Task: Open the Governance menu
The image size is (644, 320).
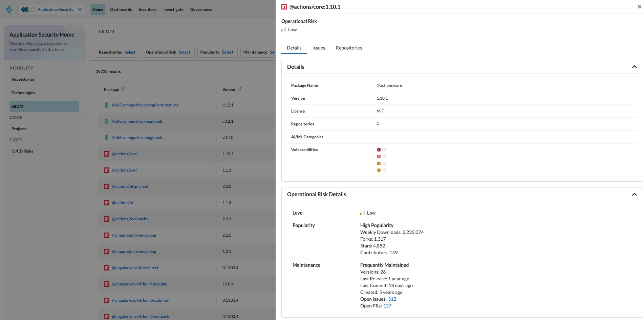Action: click(201, 9)
